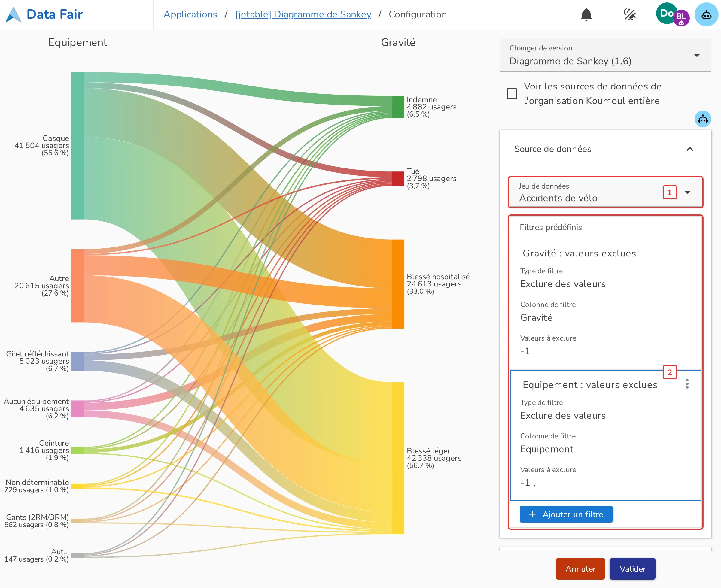The height and width of the screenshot is (588, 721).
Task: Click the plus icon on Ajouter un filtre
Action: tap(532, 514)
